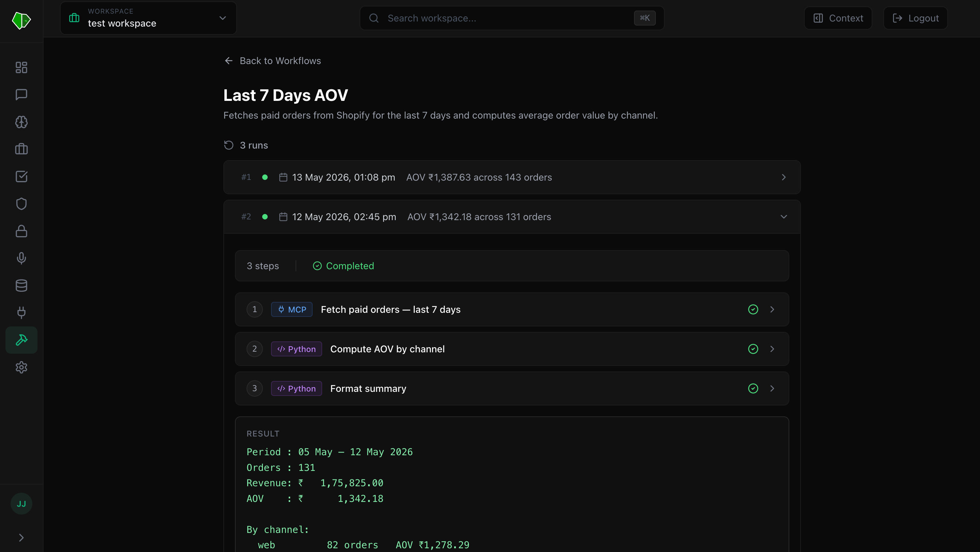This screenshot has height=552, width=980.
Task: Click the green app logo
Action: tap(21, 20)
